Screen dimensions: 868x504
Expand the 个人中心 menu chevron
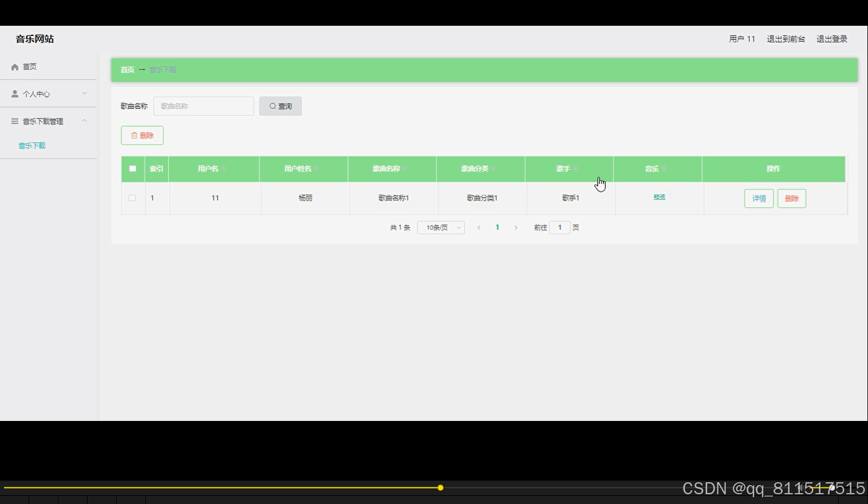coord(85,93)
